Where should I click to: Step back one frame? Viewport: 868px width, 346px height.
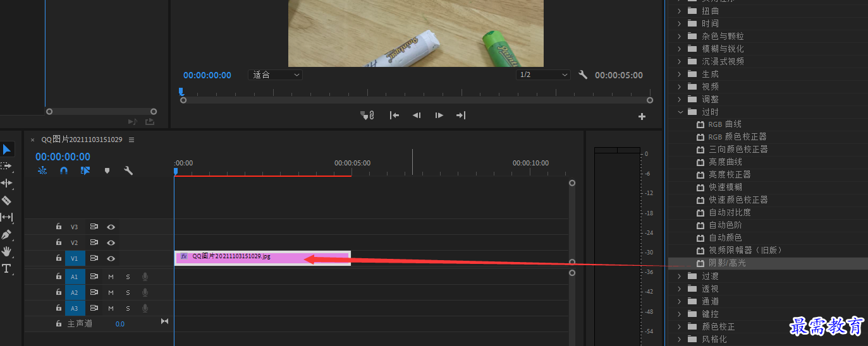click(417, 115)
